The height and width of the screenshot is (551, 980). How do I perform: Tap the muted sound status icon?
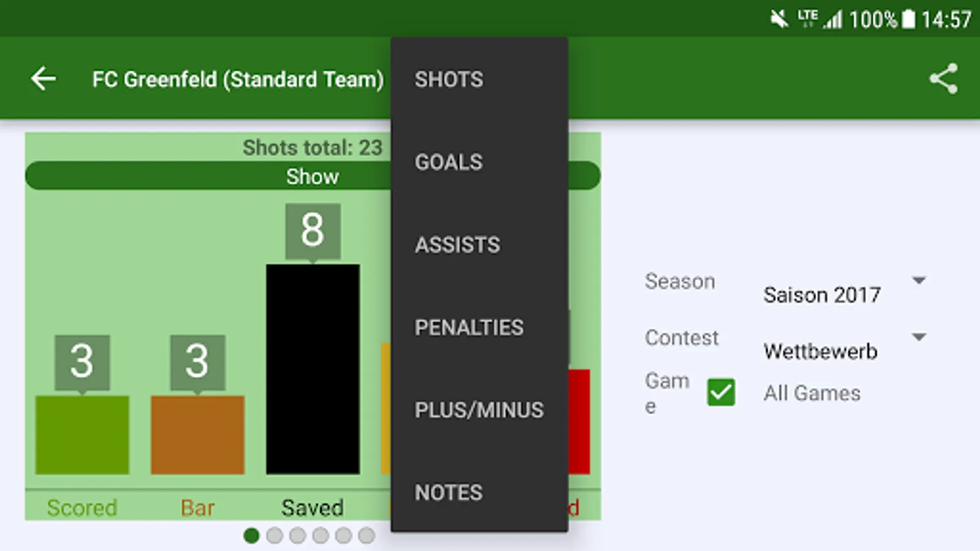[779, 19]
